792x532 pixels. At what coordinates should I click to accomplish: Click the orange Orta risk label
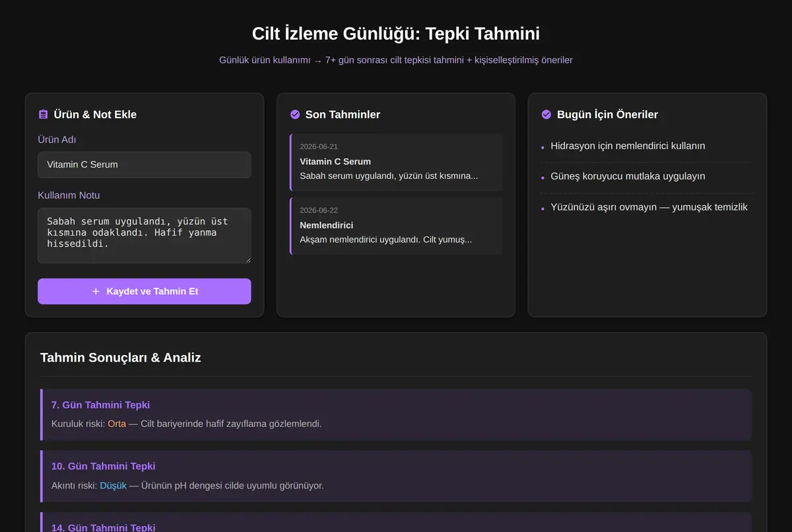[x=117, y=424]
